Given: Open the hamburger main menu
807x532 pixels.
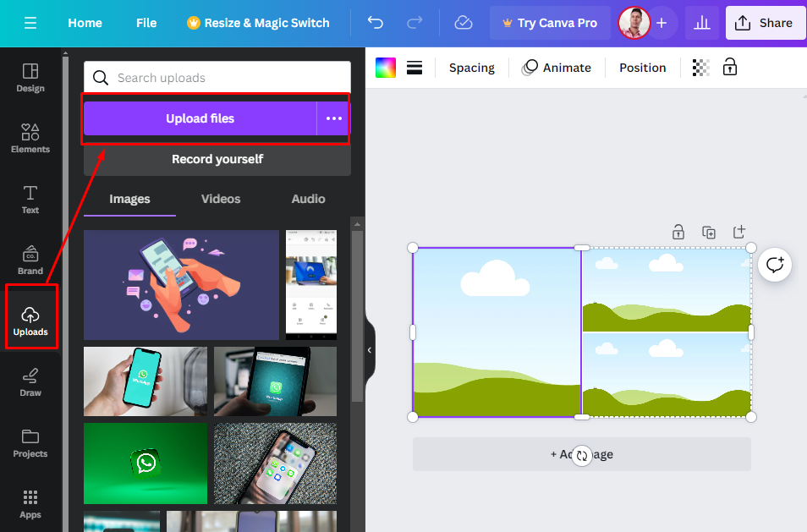Looking at the screenshot, I should (x=30, y=23).
